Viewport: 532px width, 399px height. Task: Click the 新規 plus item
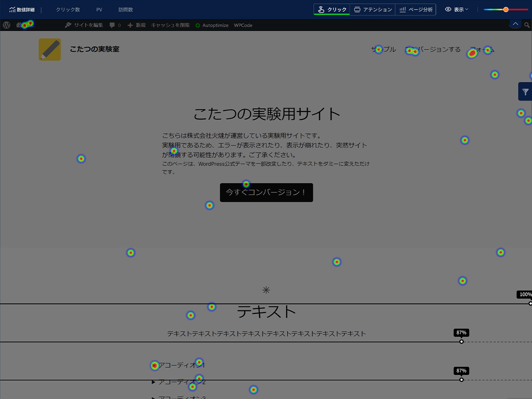[136, 25]
